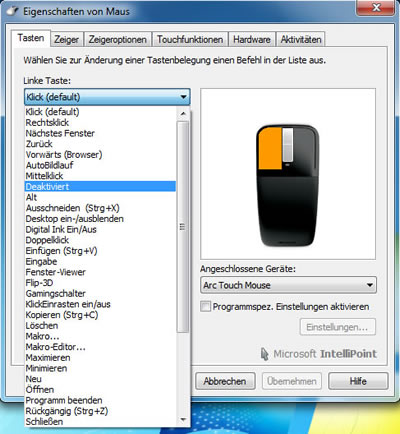Close the Eigenschaften von Maus window
Viewport: 400px width, 434px height.
[x=376, y=7]
